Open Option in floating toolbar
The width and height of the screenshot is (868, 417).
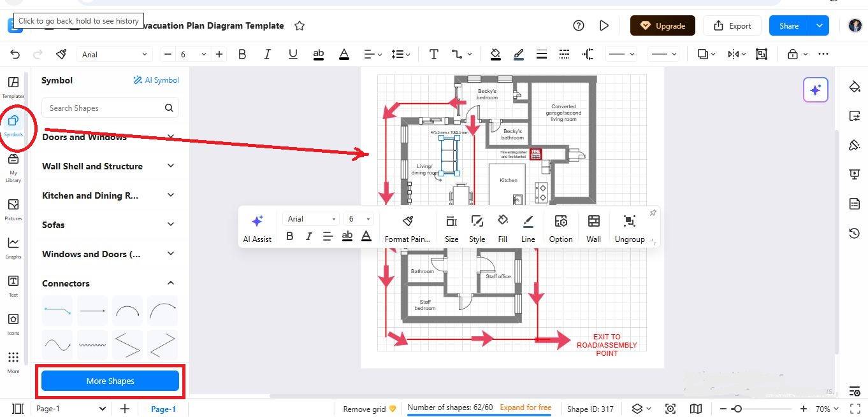point(561,228)
